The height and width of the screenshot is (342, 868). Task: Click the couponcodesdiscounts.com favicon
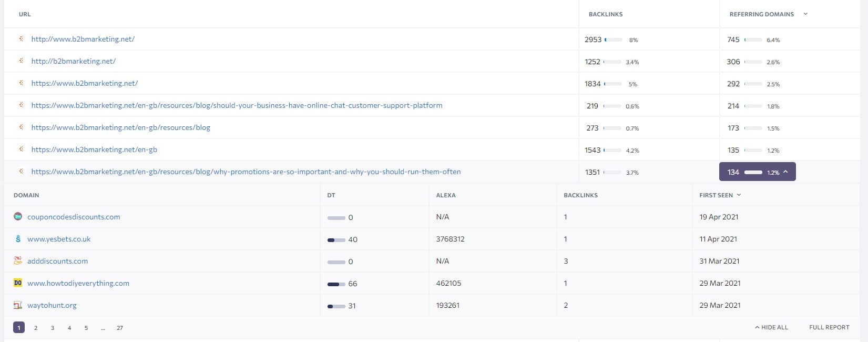18,217
